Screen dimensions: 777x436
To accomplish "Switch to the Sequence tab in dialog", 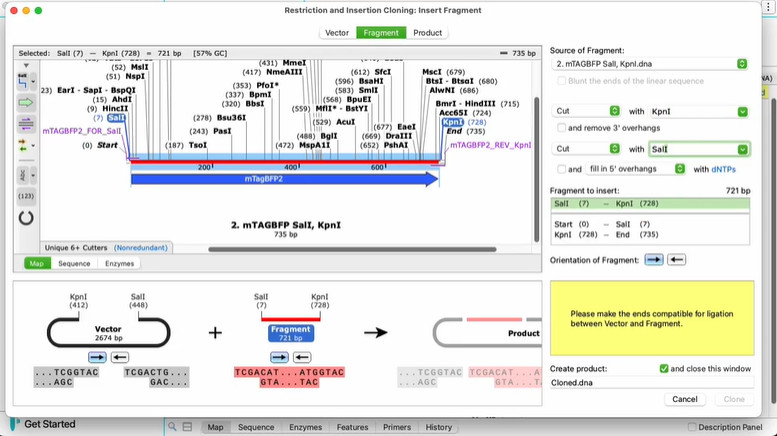I will pyautogui.click(x=74, y=264).
